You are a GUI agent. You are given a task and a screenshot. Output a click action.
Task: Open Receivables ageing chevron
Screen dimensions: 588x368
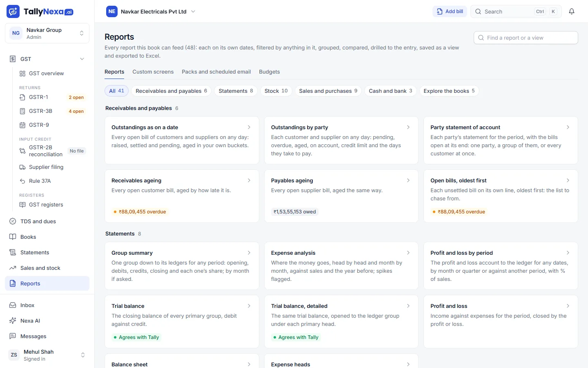[249, 180]
